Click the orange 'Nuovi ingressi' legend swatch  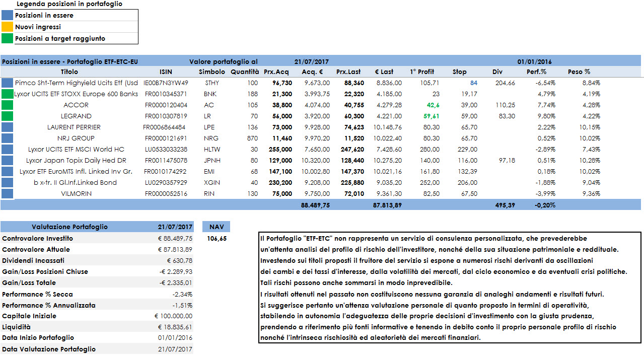coord(7,27)
